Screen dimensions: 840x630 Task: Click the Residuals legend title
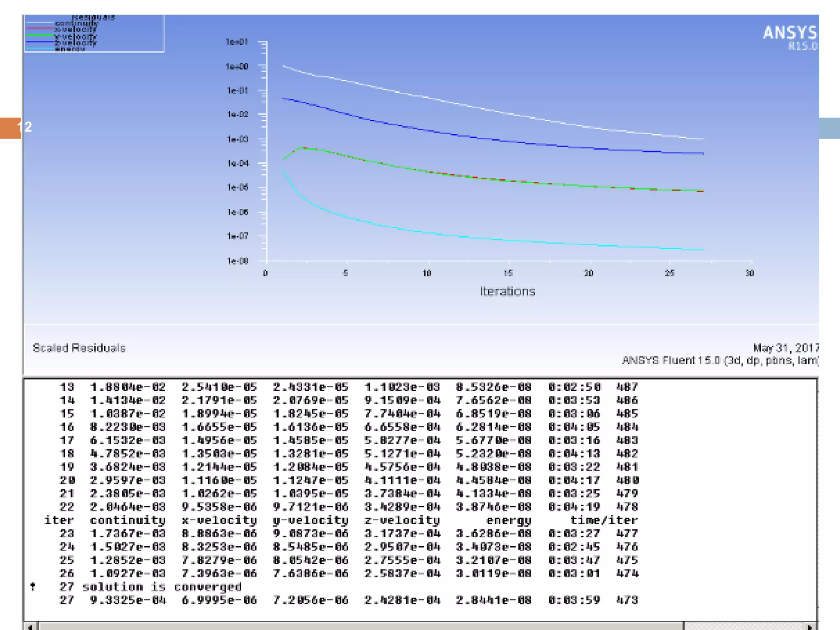tap(94, 17)
